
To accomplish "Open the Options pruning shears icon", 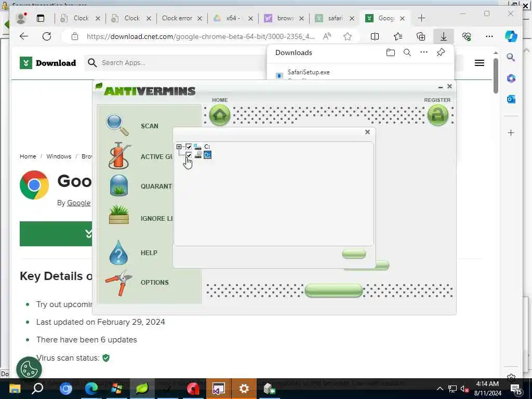I will tap(119, 283).
